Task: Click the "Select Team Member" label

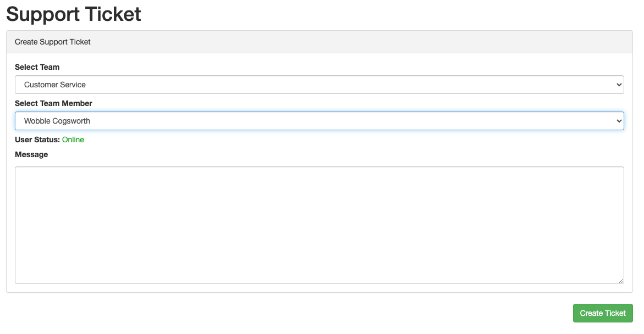Action: tap(53, 103)
